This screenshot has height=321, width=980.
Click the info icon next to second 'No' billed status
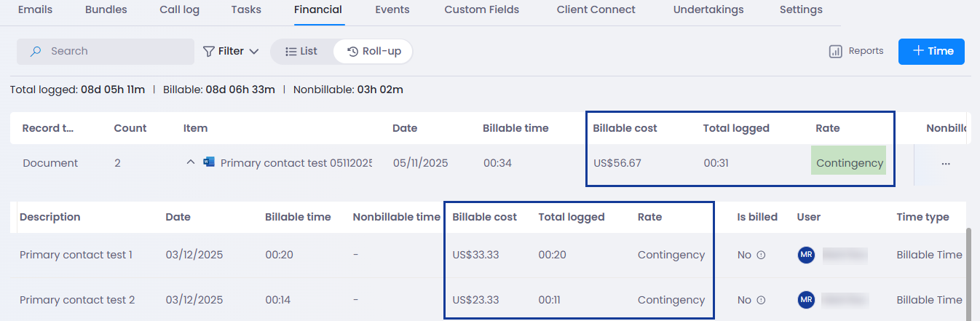(761, 300)
